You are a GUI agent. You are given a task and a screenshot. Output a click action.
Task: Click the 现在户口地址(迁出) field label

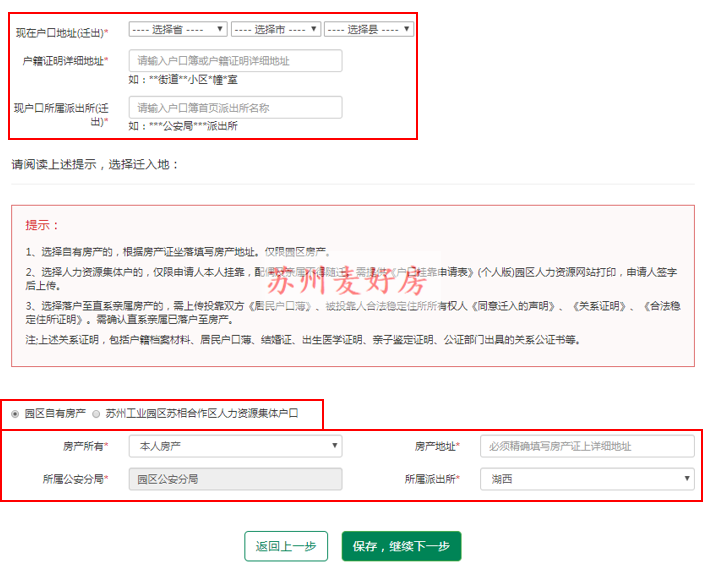[x=62, y=33]
